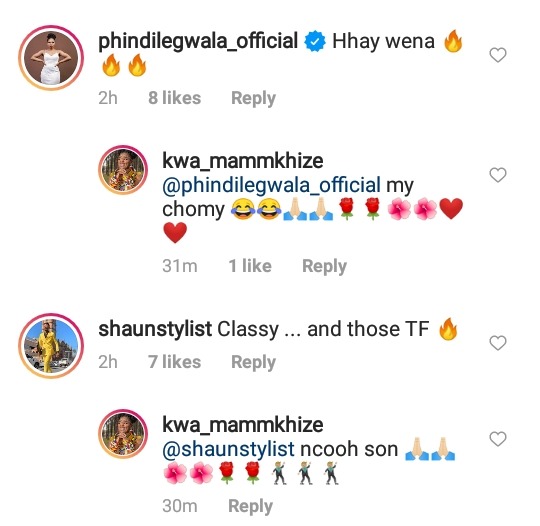540x526 pixels.
Task: View the 8 likes on phindilegwala's comment
Action: tap(175, 98)
